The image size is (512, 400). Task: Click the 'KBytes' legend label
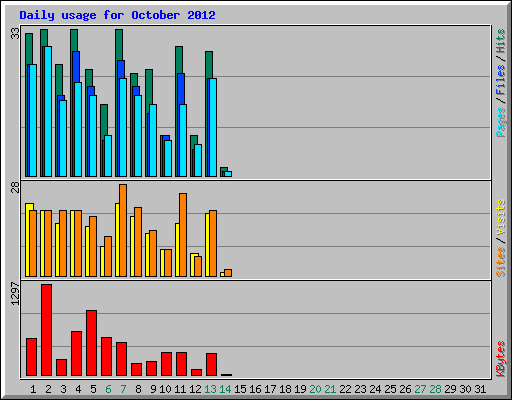pyautogui.click(x=500, y=358)
